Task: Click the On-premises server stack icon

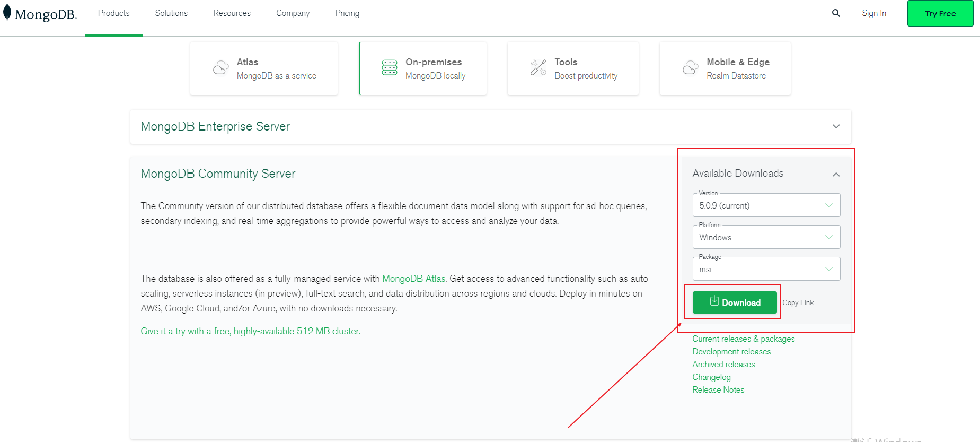Action: coord(390,67)
